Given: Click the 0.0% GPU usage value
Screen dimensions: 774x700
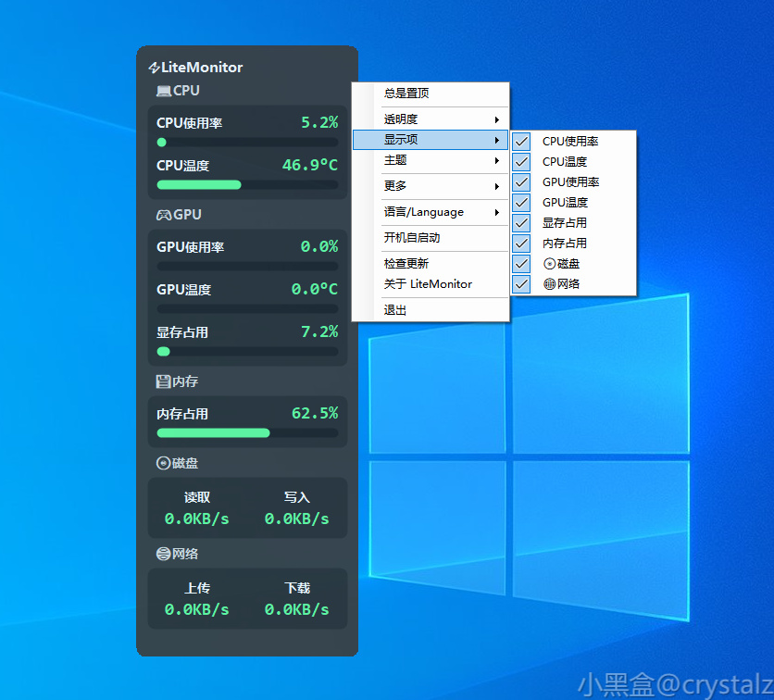Looking at the screenshot, I should pyautogui.click(x=319, y=246).
